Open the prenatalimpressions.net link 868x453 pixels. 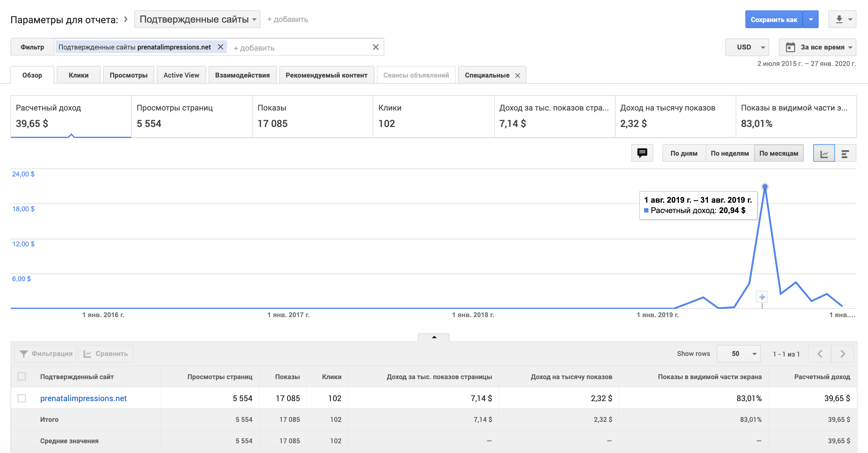point(83,398)
